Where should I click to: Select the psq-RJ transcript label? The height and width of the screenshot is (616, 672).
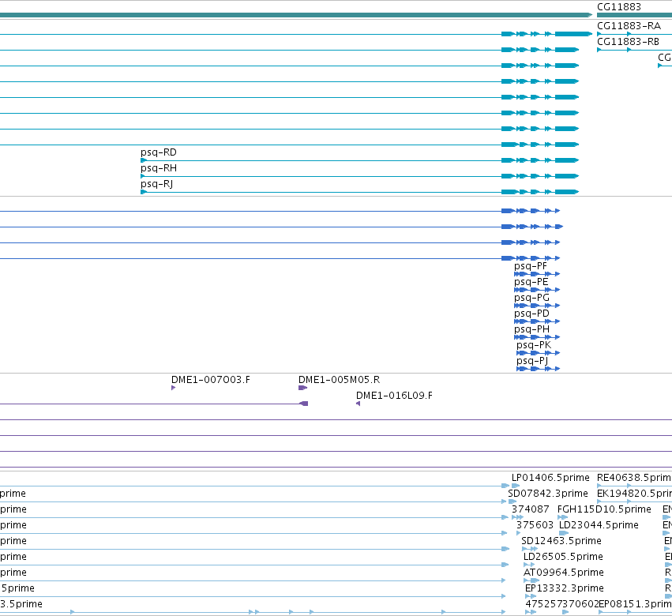pos(157,184)
